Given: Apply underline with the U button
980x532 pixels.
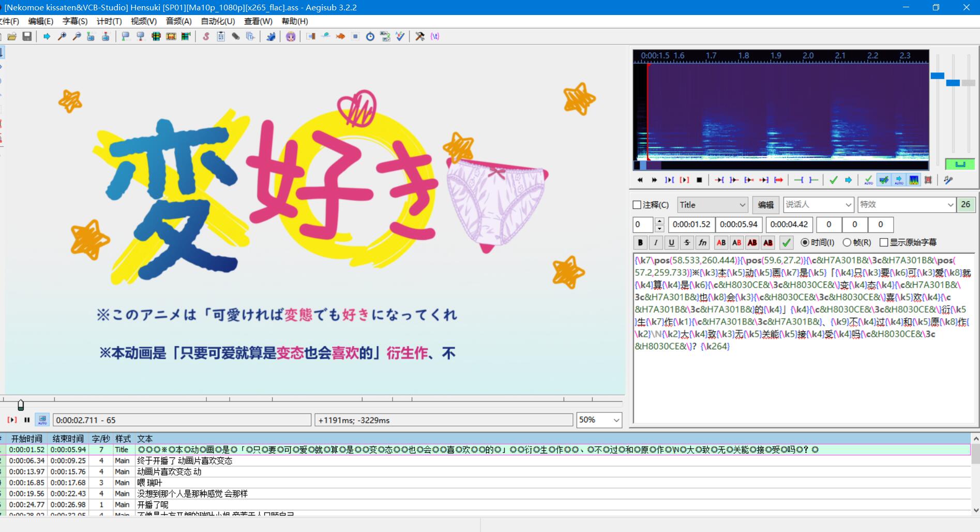Looking at the screenshot, I should 671,242.
